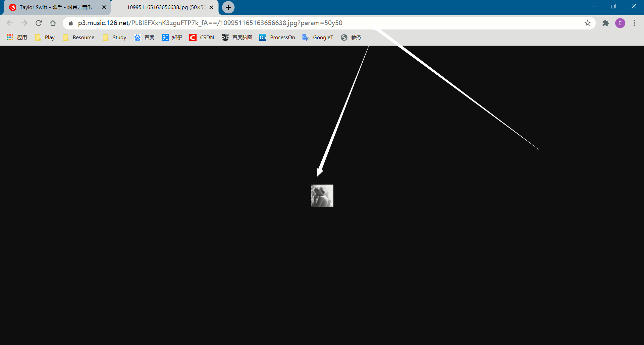Go forward to the next page
Image resolution: width=644 pixels, height=345 pixels.
coord(24,23)
